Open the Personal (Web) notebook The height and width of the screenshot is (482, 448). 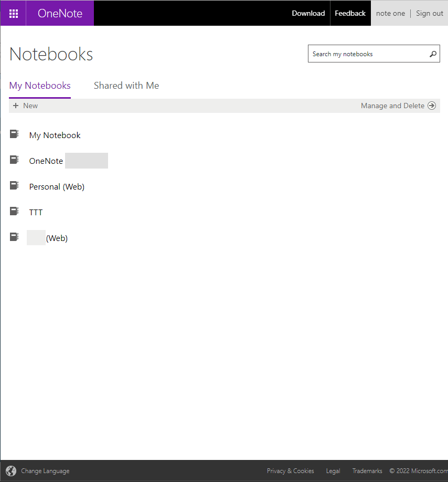tap(57, 187)
